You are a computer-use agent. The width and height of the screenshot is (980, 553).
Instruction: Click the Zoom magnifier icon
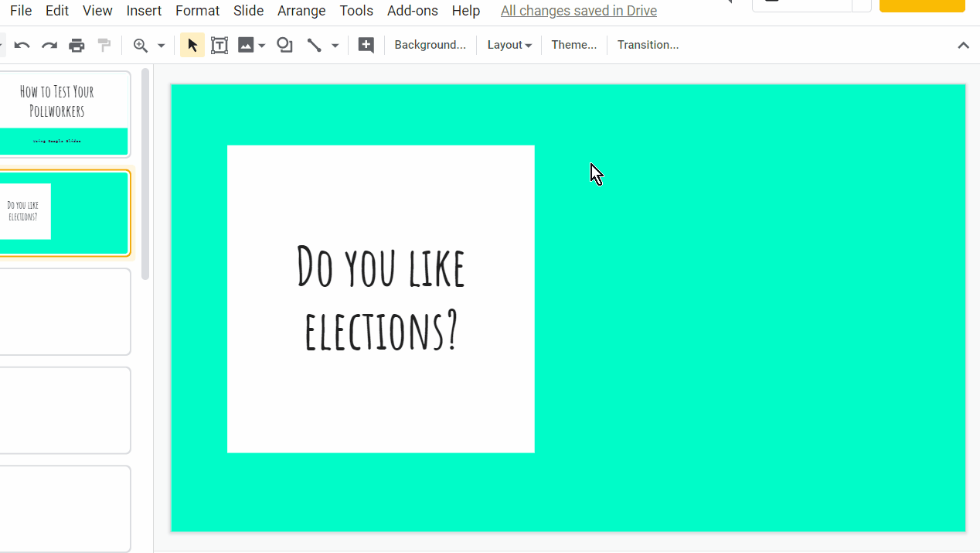141,46
